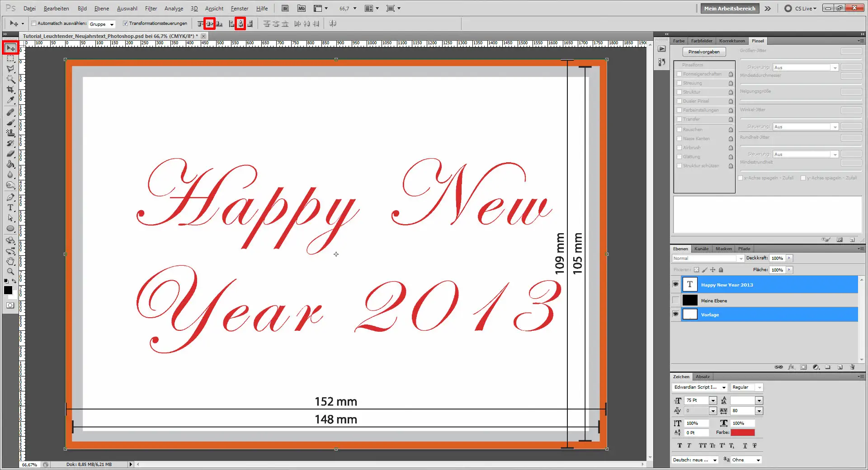
Task: Enable the Automatisch auswählen checkbox
Action: pos(34,23)
